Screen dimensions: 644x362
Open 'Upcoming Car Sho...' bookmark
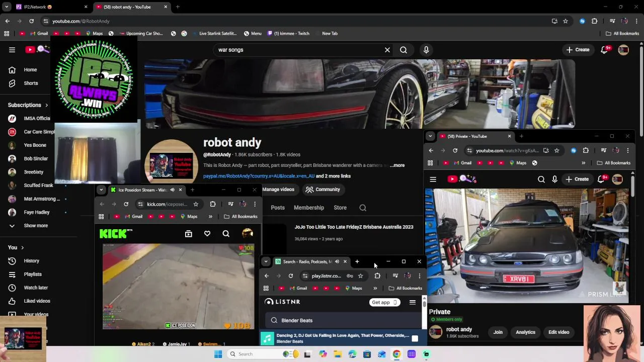pos(140,34)
